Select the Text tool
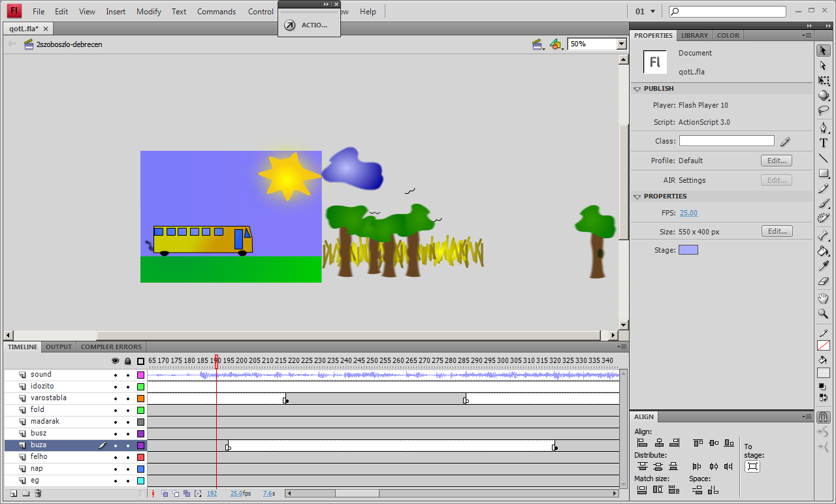This screenshot has width=836, height=504. (x=824, y=143)
